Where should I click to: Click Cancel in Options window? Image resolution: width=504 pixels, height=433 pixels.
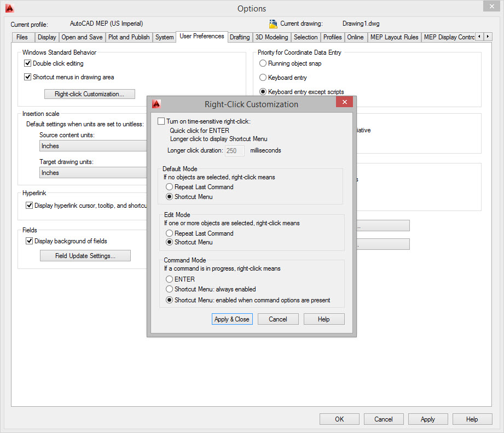coord(384,419)
